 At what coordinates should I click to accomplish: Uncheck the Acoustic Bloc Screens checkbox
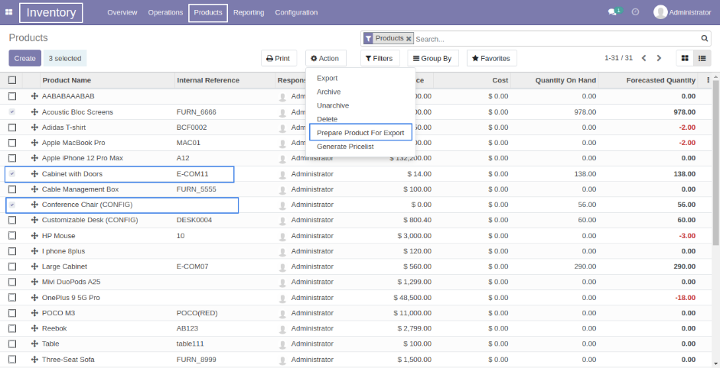pos(12,112)
